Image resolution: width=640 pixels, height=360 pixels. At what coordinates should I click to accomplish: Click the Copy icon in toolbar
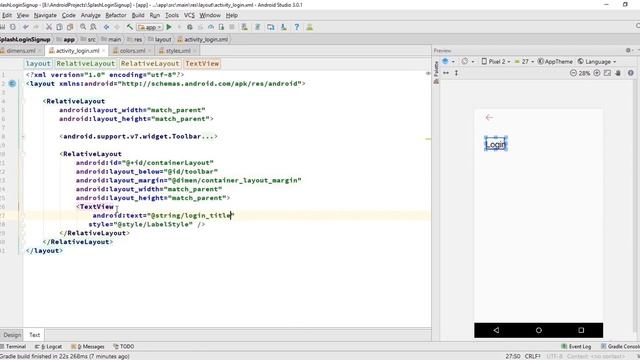(x=59, y=27)
